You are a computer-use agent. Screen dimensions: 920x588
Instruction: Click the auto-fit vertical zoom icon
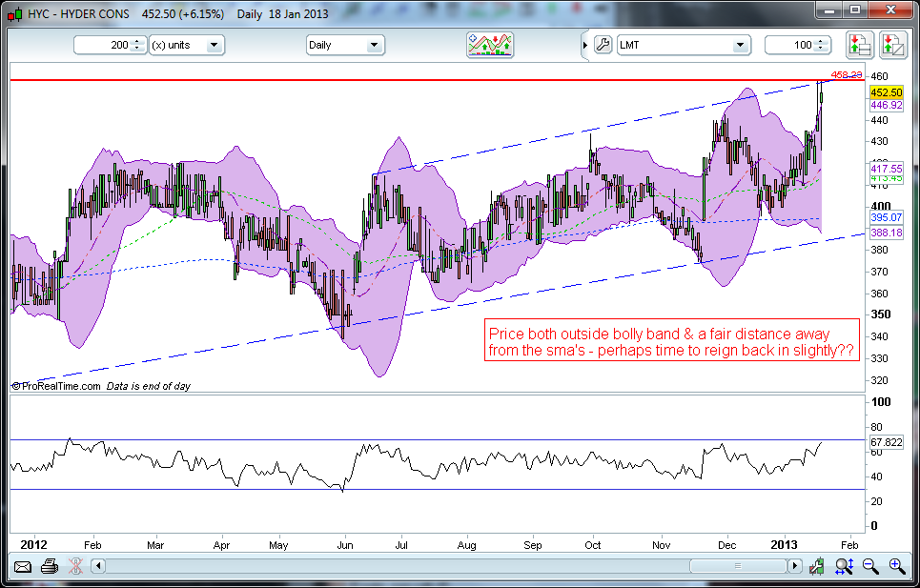pos(844,567)
